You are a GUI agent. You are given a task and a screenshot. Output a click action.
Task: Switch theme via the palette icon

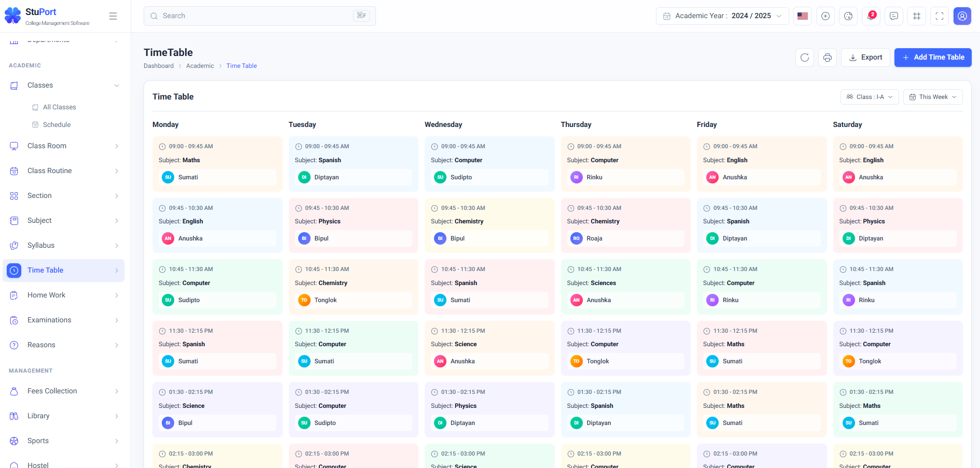[848, 16]
